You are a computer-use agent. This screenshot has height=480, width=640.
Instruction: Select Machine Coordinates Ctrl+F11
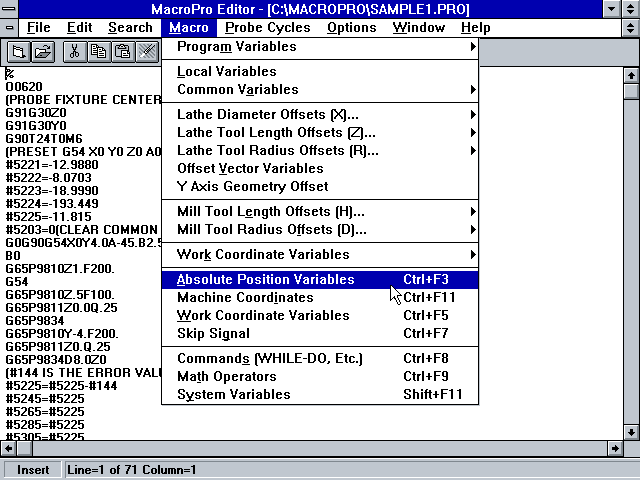[x=320, y=298]
